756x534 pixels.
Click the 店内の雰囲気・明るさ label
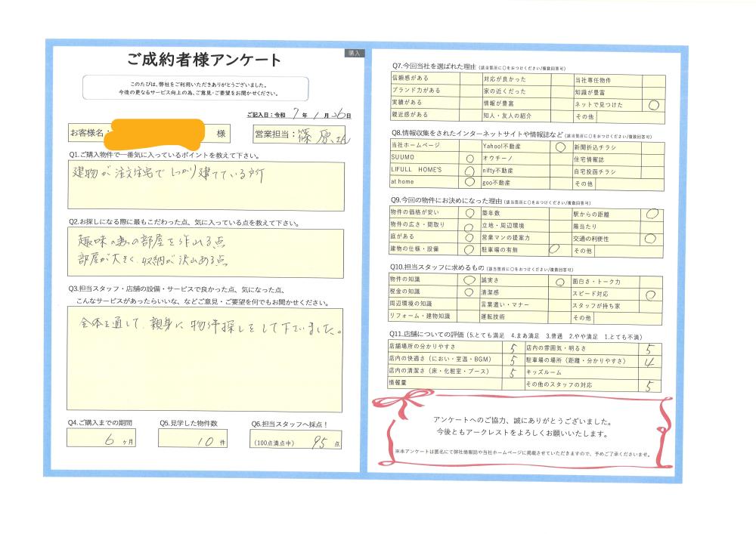(556, 348)
